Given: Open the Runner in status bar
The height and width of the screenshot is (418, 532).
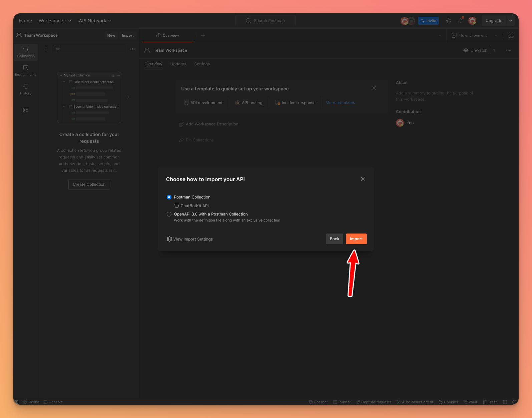Looking at the screenshot, I should pyautogui.click(x=342, y=402).
